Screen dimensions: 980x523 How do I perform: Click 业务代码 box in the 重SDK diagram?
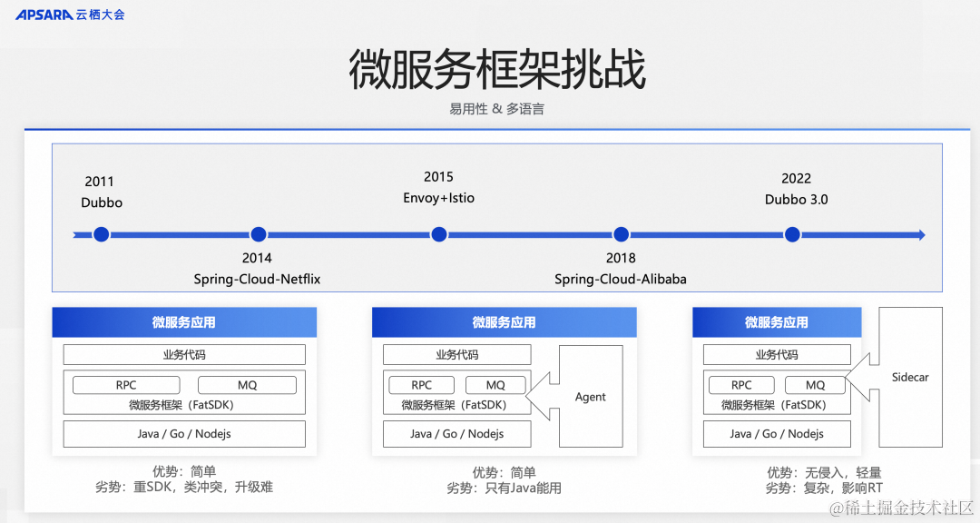click(x=184, y=355)
